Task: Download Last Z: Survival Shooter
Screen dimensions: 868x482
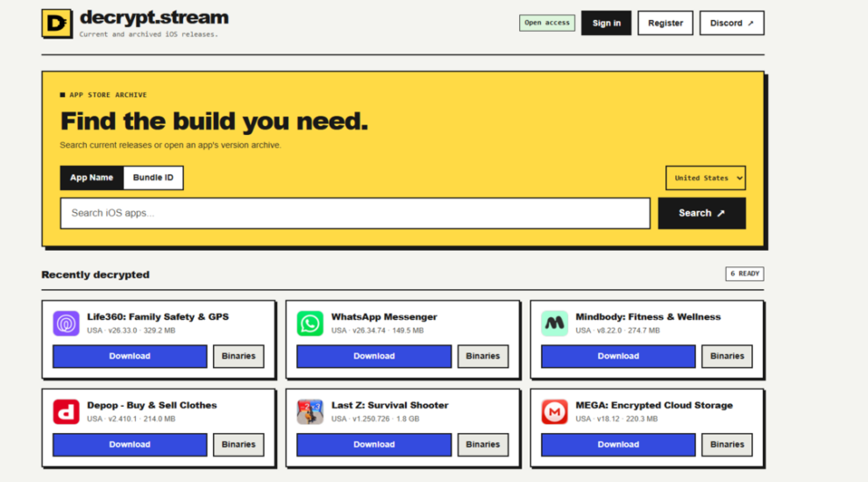Action: pyautogui.click(x=374, y=445)
